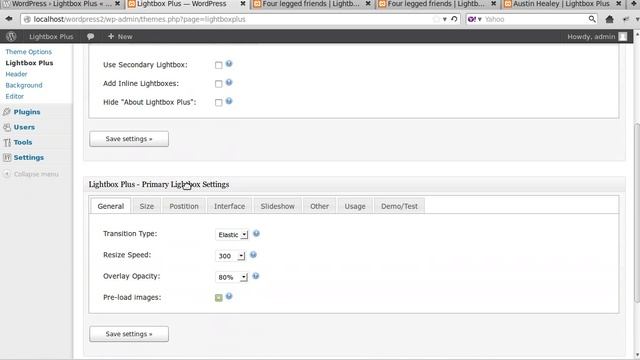The width and height of the screenshot is (640, 360).
Task: Open the Background submenu link
Action: [24, 85]
